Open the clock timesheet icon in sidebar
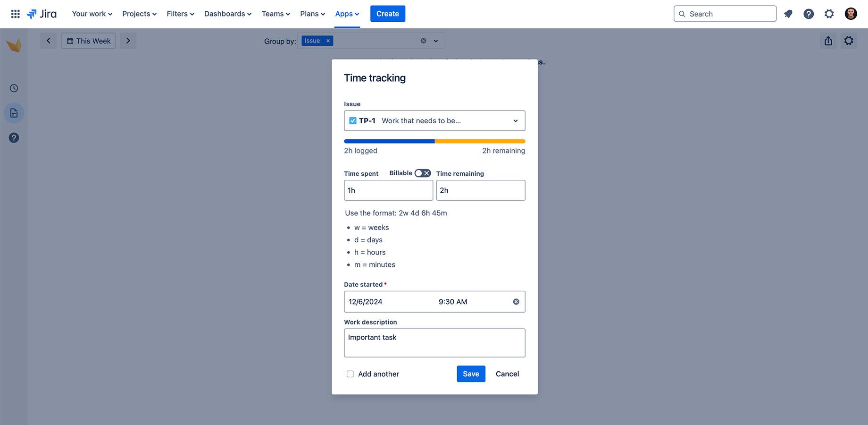 (x=14, y=88)
